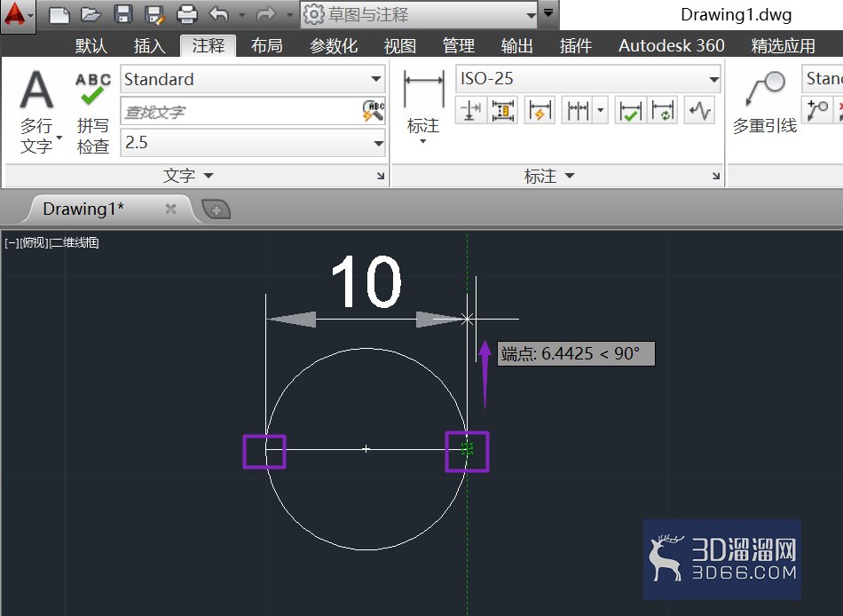
Task: Open the Standard text style dropdown
Action: [x=253, y=80]
